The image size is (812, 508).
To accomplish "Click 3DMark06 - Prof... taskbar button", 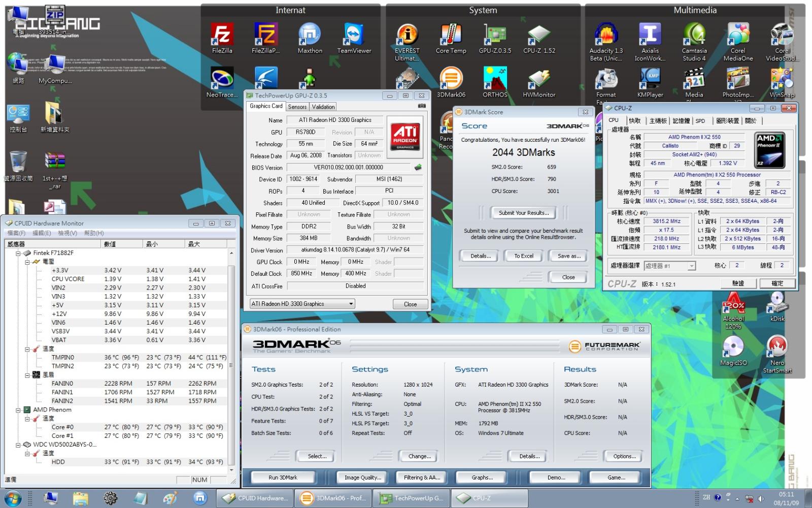I will pos(333,498).
